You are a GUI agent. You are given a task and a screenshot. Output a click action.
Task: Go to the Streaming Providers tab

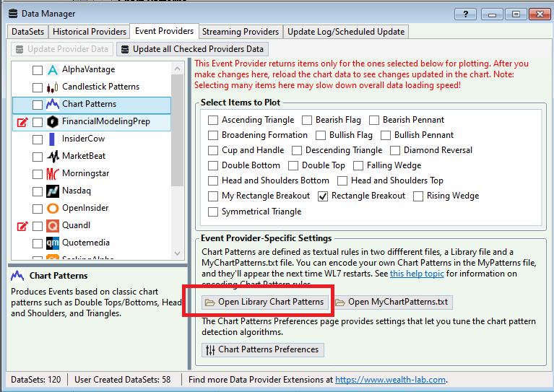click(x=241, y=32)
